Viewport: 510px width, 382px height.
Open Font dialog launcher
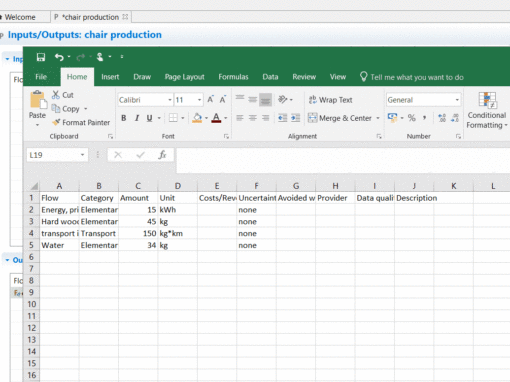[x=226, y=136]
